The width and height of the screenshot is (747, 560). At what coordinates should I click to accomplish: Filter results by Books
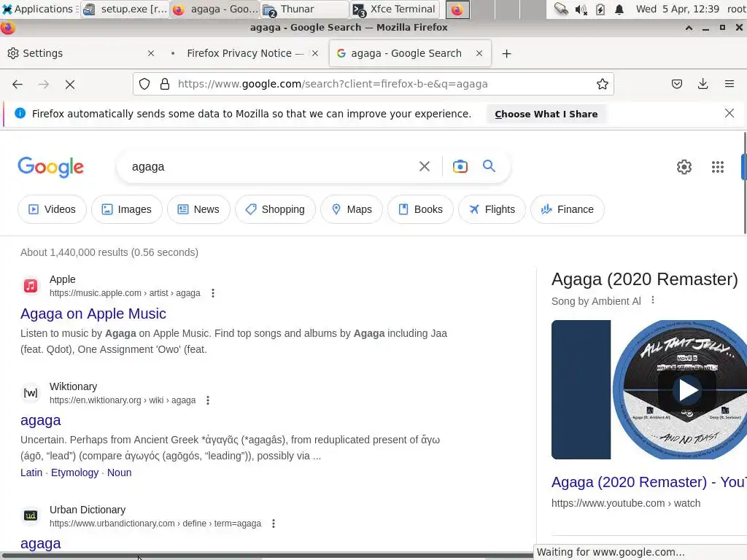(x=421, y=209)
